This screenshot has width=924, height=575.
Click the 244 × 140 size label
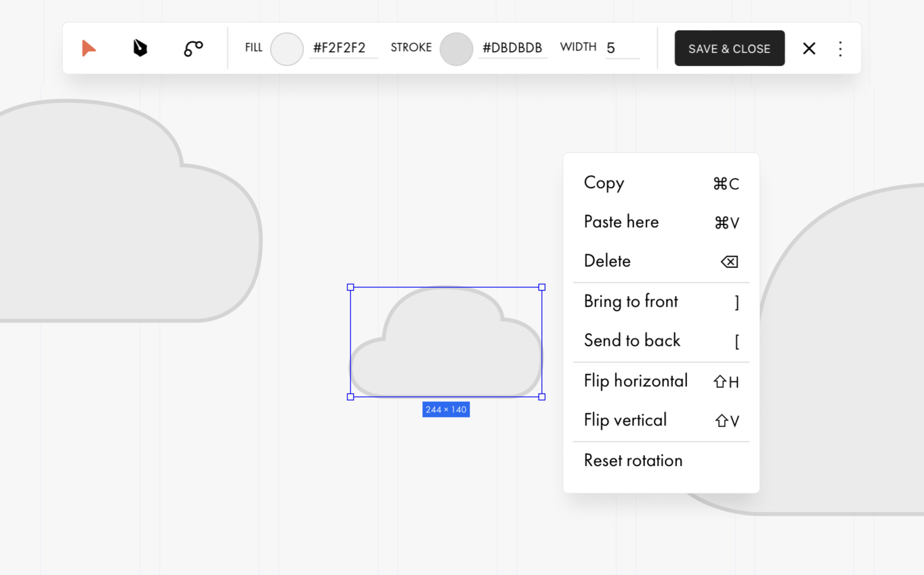tap(446, 409)
